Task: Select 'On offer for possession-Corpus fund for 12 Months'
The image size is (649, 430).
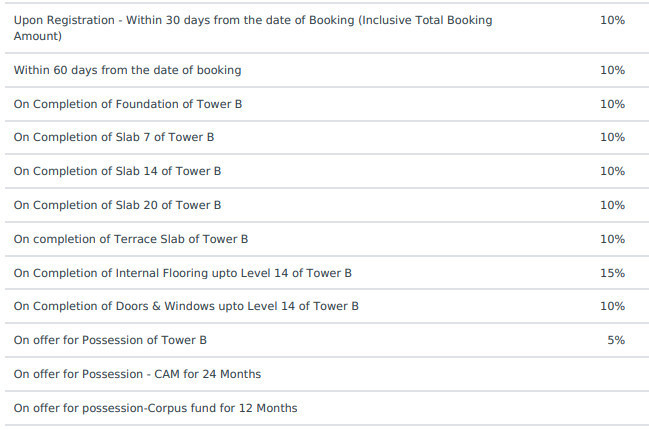Action: tap(155, 408)
